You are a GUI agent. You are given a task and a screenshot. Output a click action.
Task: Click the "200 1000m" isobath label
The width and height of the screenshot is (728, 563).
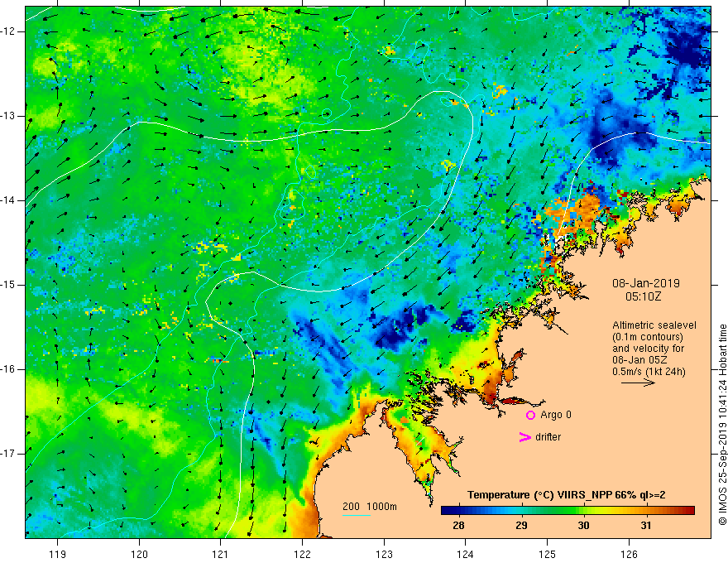tap(370, 507)
